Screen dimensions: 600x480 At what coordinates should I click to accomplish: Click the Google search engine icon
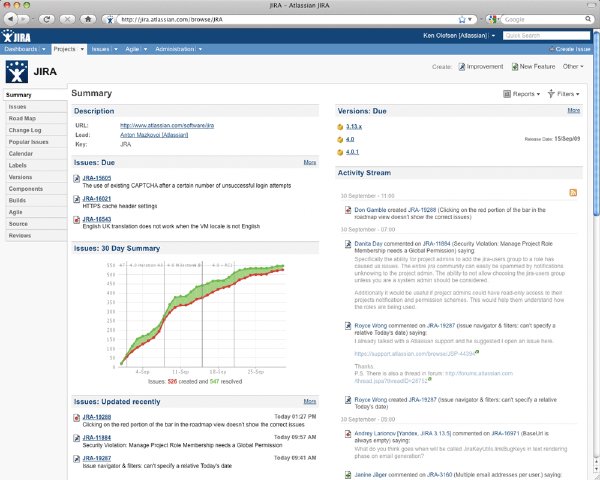493,19
